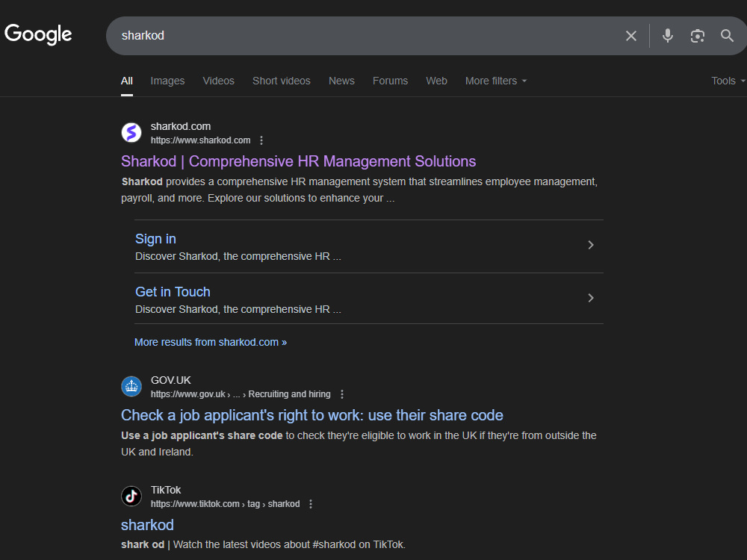Image resolution: width=747 pixels, height=560 pixels.
Task: Click the https://www.sharkod.com URL text
Action: [200, 140]
